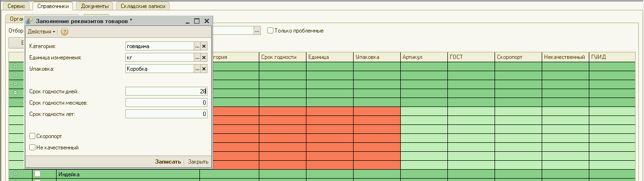This screenshot has height=181, width=644.
Task: Focus the Срок годности месяцев field
Action: [166, 103]
